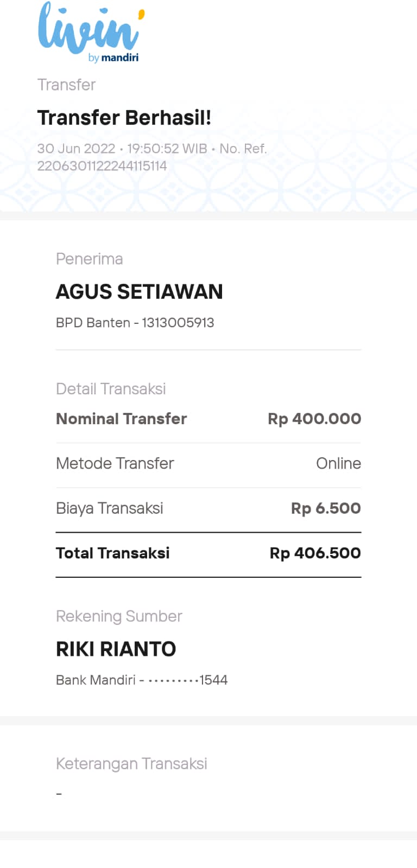417x868 pixels.
Task: Select the Rp 6.500 transaction fee
Action: [x=326, y=508]
